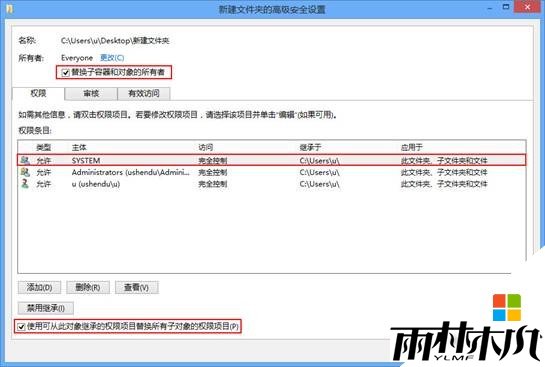The width and height of the screenshot is (545, 367).
Task: Click the 禁用继承(I) button
Action: [46, 308]
